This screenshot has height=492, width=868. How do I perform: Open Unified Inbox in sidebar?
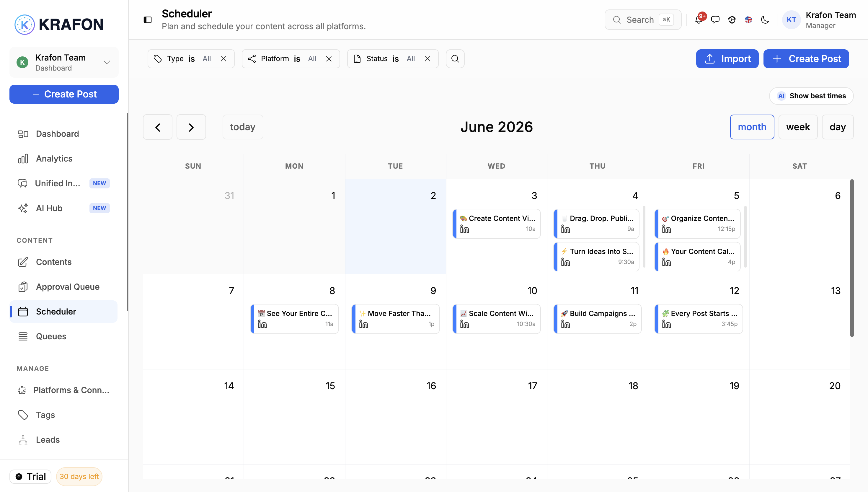[x=64, y=183]
